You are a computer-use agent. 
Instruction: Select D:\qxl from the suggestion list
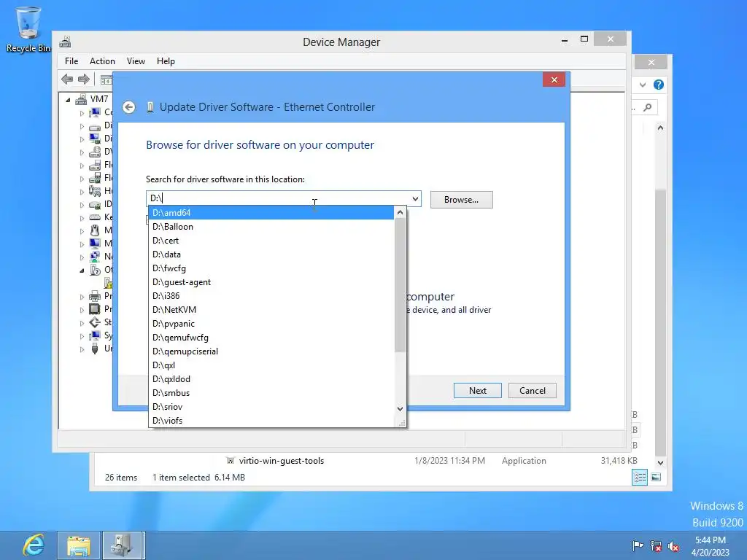pos(271,365)
